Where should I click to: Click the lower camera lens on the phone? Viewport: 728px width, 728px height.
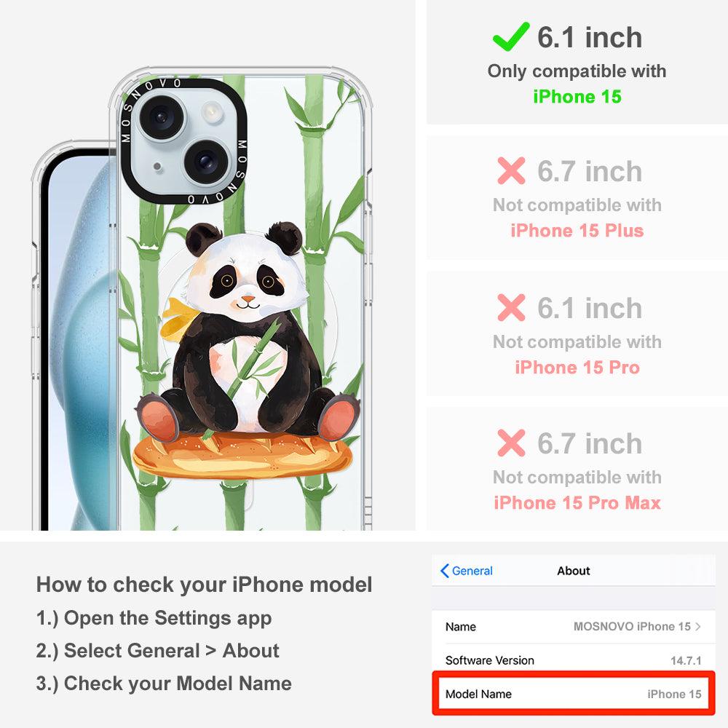tap(206, 161)
